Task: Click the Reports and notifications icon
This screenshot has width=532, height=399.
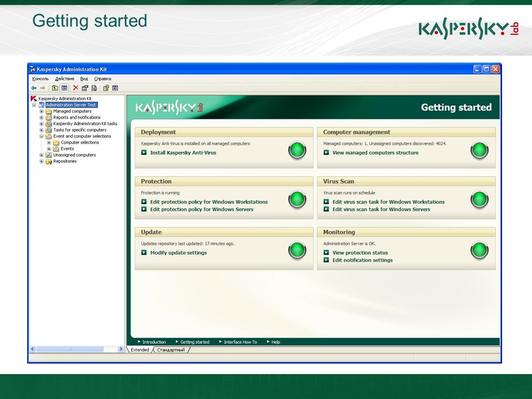Action: [x=49, y=117]
